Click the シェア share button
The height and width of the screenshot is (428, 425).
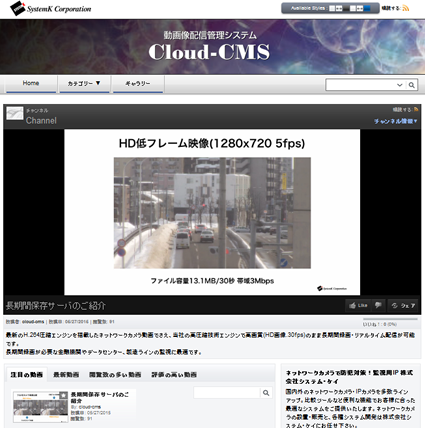pyautogui.click(x=403, y=305)
